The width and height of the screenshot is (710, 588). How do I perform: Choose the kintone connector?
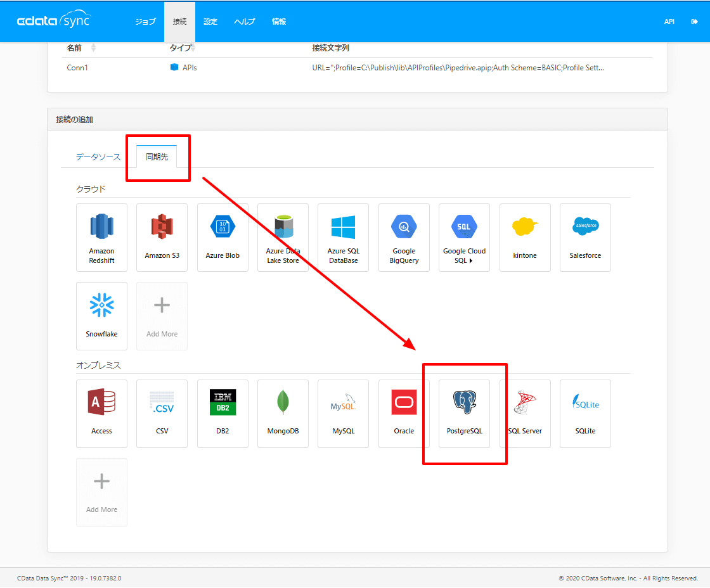point(525,238)
